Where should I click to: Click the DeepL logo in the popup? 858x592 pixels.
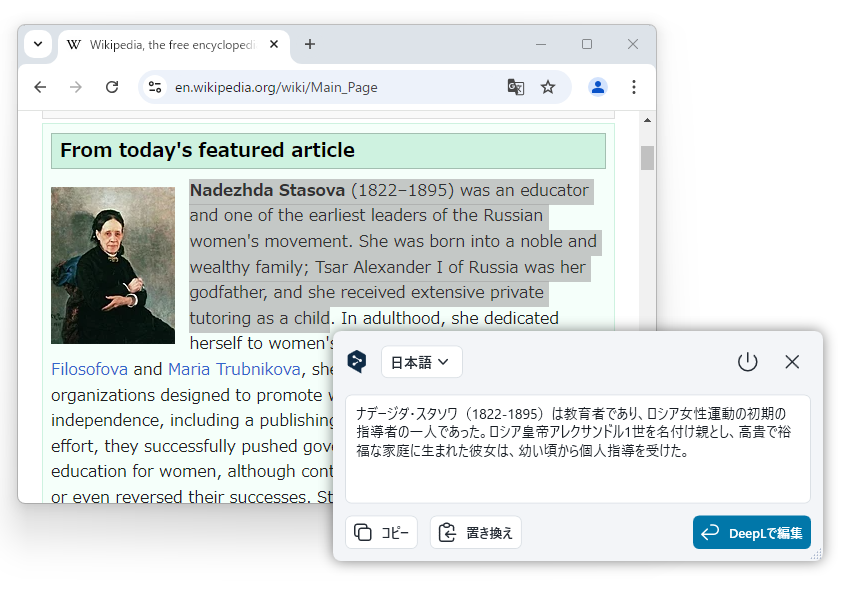(357, 362)
